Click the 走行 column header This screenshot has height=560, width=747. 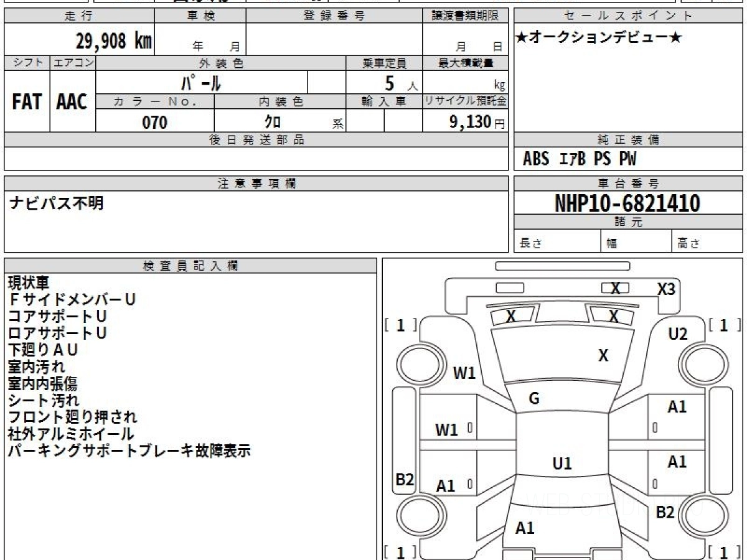pyautogui.click(x=79, y=16)
